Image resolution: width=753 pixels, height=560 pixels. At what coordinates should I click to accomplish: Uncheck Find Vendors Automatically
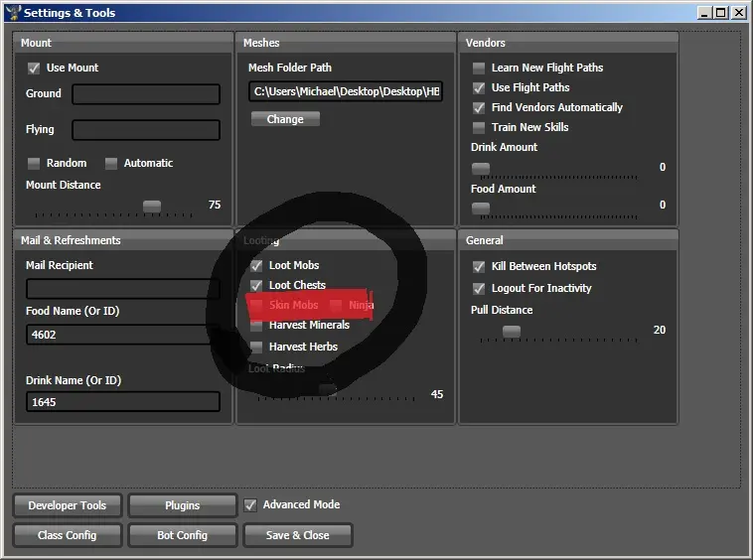pyautogui.click(x=479, y=107)
